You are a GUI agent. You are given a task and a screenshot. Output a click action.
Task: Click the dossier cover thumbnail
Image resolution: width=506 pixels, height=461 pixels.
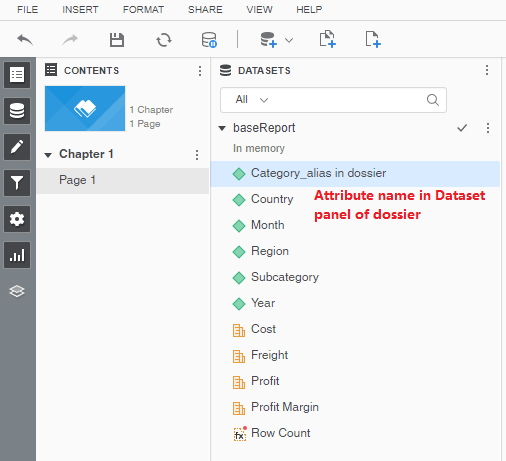(85, 109)
